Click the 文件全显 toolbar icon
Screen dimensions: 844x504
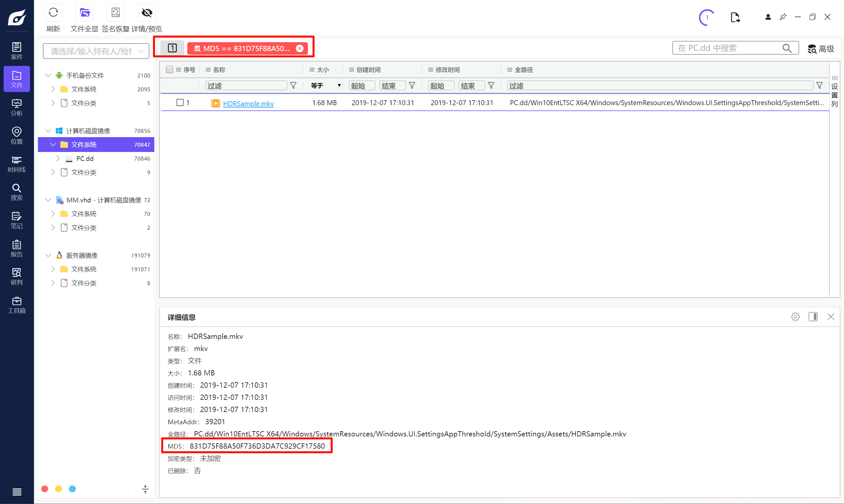tap(84, 13)
